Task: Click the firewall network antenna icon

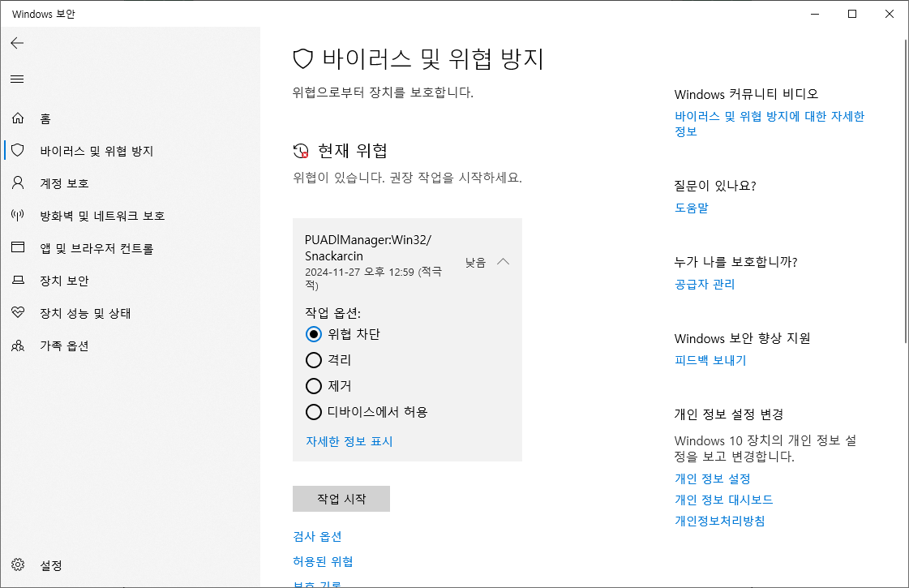Action: (x=18, y=216)
